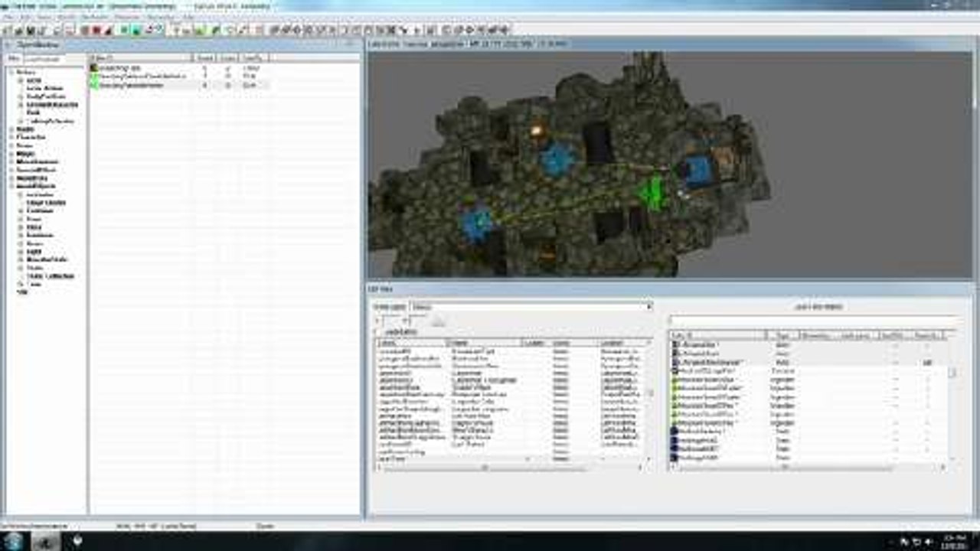The width and height of the screenshot is (980, 551).
Task: Select Activator under WorldObjects
Action: tap(41, 194)
